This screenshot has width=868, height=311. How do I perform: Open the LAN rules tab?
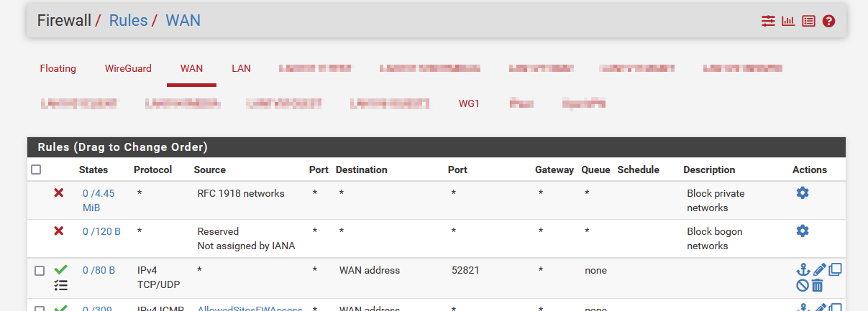pos(241,69)
